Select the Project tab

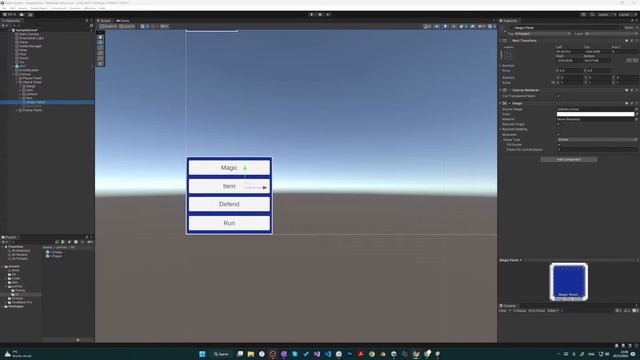9,237
